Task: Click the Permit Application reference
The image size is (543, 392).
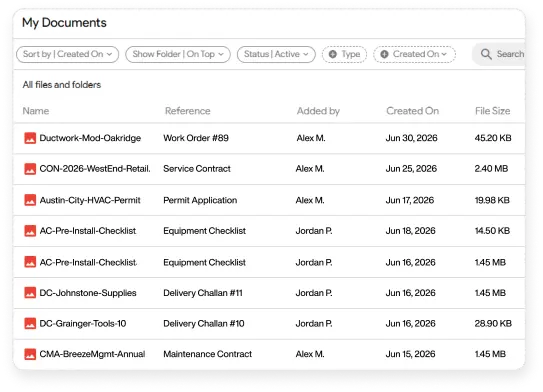Action: click(200, 200)
